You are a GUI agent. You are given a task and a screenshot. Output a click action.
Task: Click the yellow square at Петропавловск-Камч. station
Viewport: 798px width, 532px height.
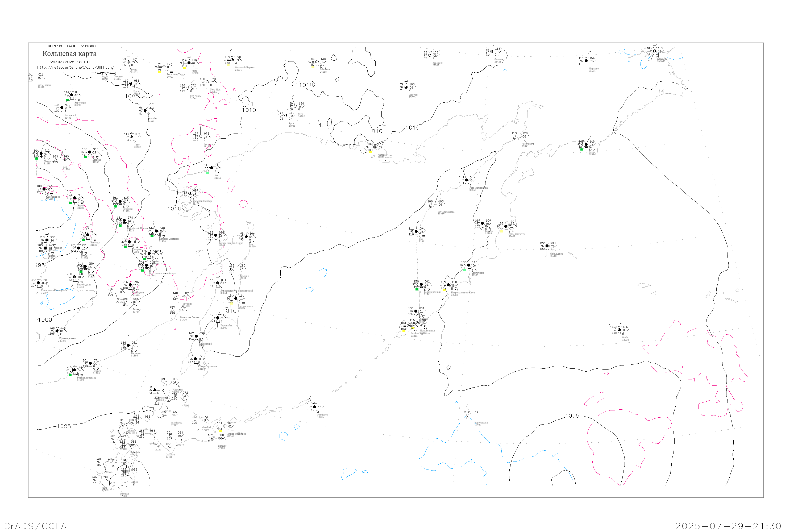point(444,290)
